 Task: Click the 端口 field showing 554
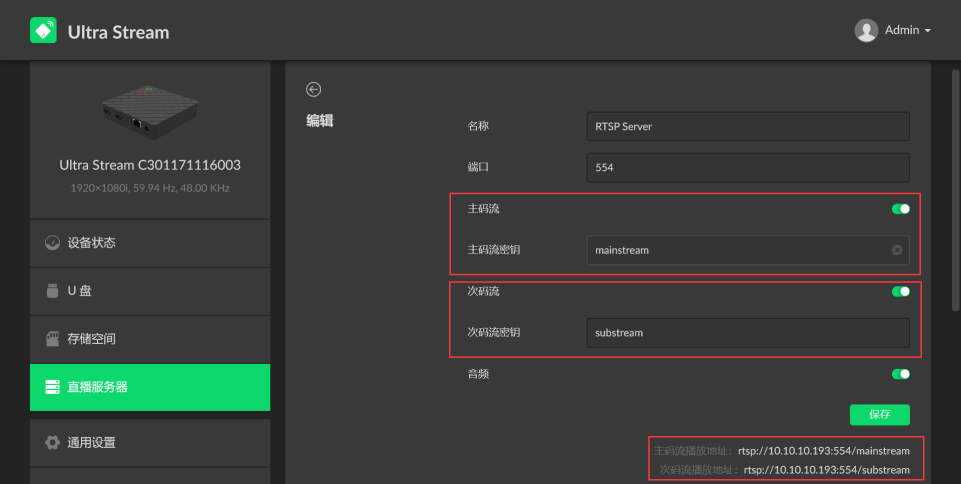748,167
